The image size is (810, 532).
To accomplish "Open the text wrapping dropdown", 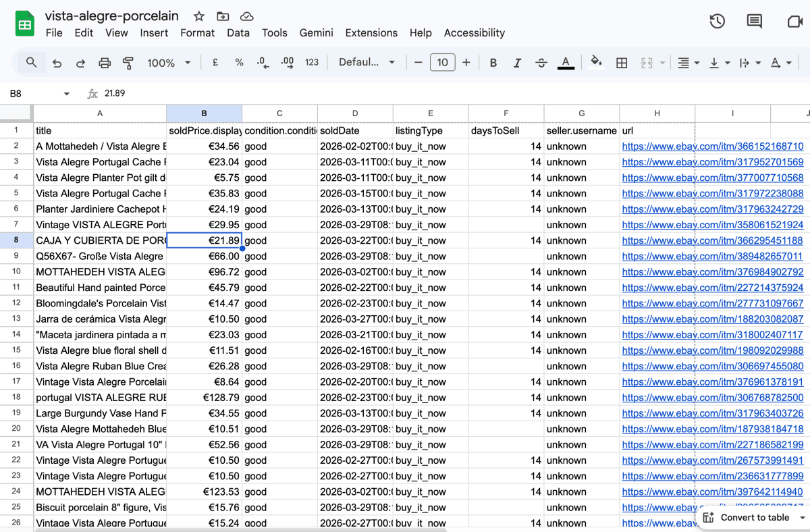I will [749, 63].
